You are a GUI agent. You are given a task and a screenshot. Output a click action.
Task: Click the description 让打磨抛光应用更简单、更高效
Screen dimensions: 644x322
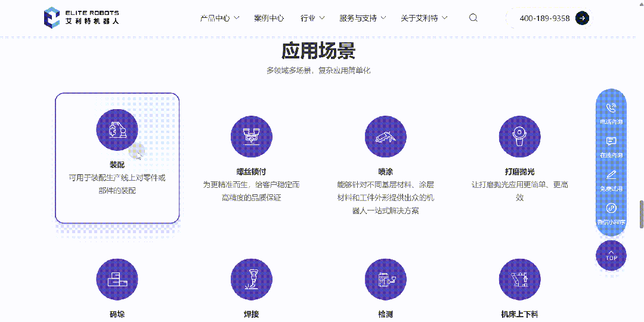click(519, 191)
